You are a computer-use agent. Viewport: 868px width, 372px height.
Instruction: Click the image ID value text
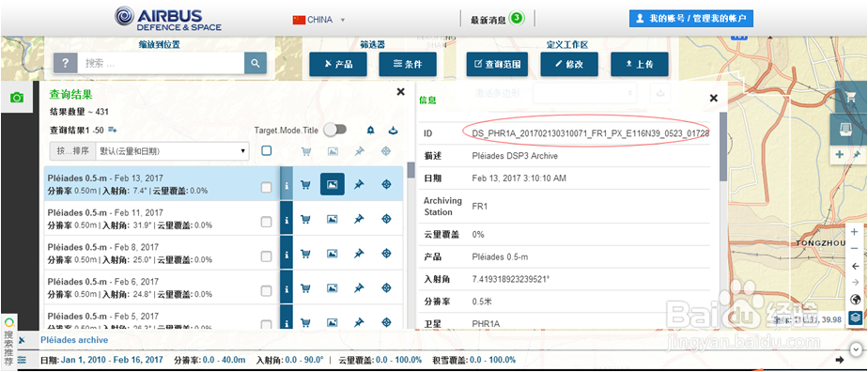(x=591, y=133)
